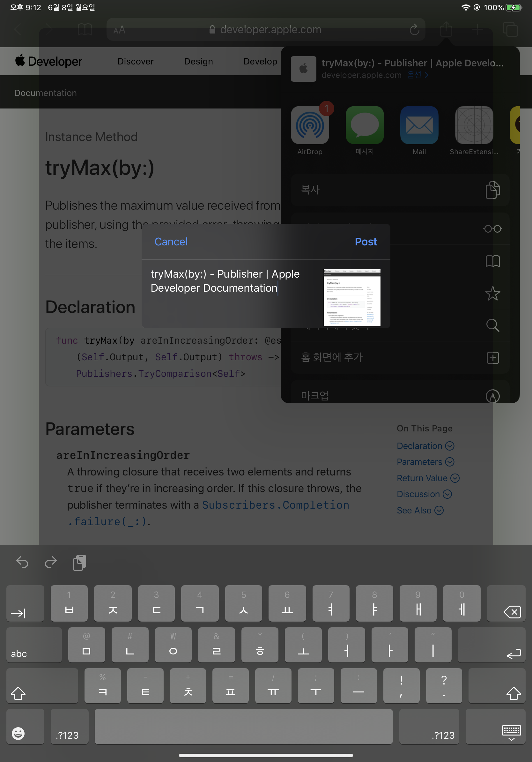The height and width of the screenshot is (762, 532).
Task: Tap the Safari share icon
Action: (x=446, y=29)
